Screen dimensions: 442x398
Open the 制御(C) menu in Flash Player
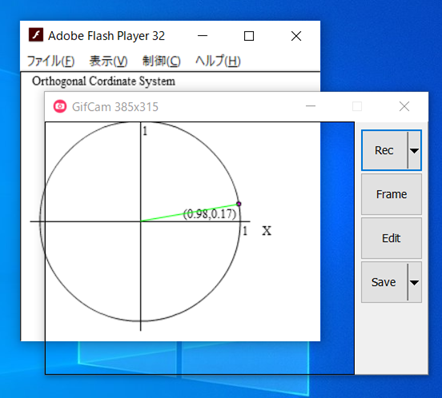161,61
